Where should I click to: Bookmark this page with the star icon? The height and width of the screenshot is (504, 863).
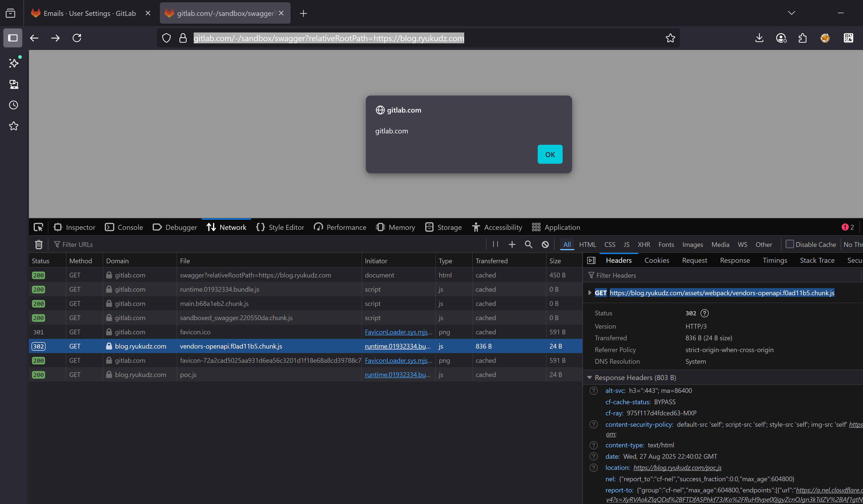tap(670, 38)
